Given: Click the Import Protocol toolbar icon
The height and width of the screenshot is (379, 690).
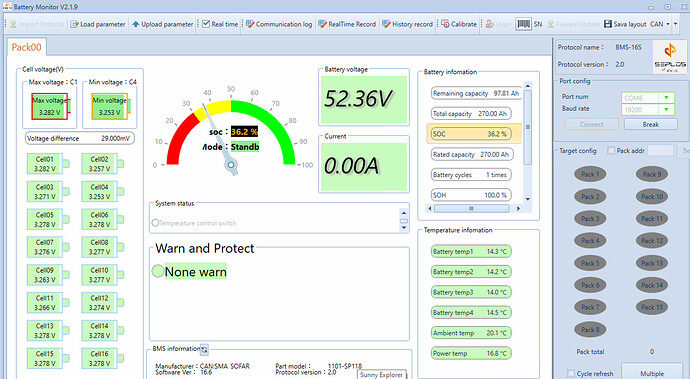Looking at the screenshot, I should point(13,24).
